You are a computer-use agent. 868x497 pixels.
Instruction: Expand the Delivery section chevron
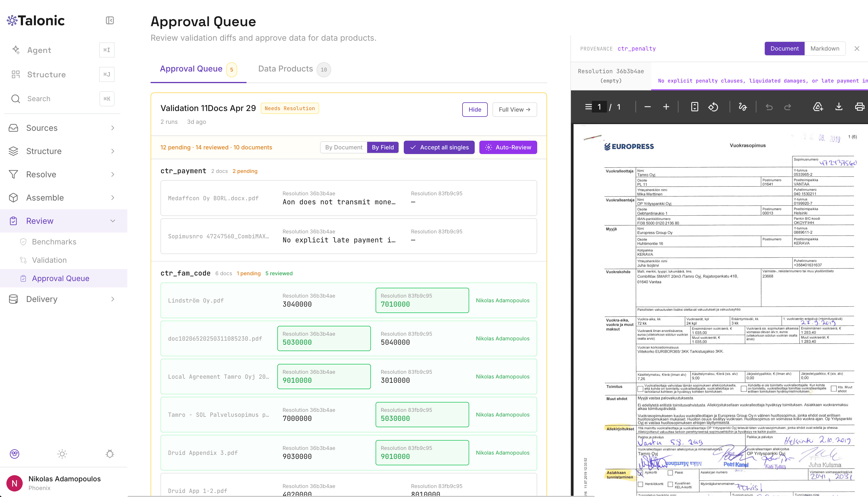(x=112, y=299)
